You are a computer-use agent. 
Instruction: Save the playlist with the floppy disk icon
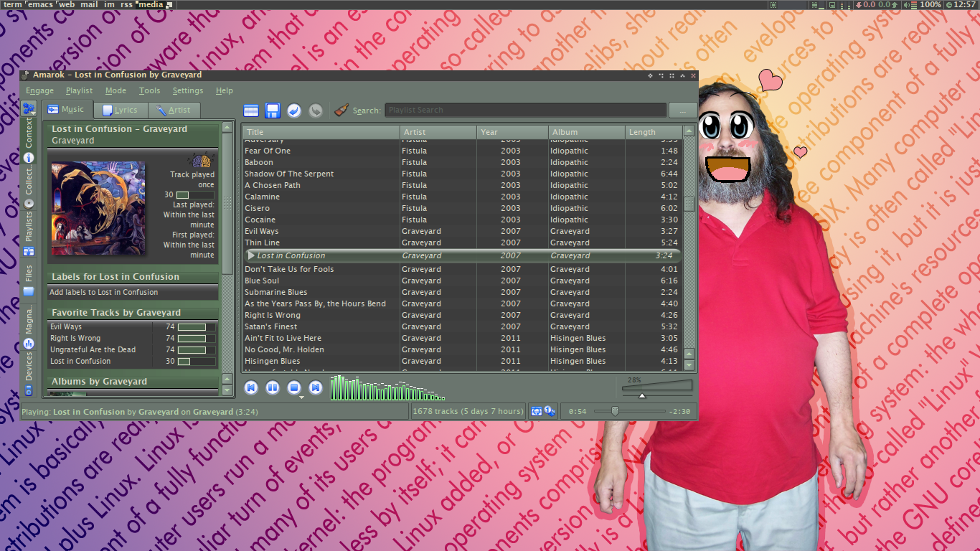[x=273, y=110]
